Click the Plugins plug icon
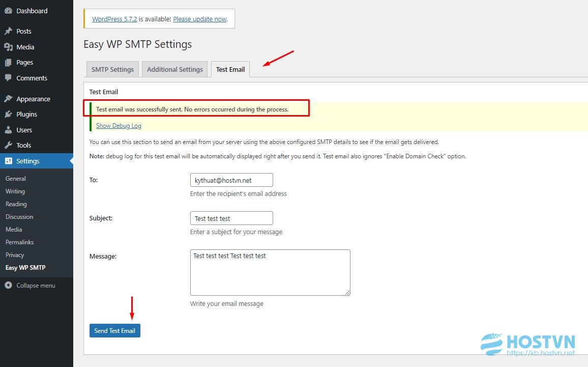588x367 pixels. click(x=8, y=114)
